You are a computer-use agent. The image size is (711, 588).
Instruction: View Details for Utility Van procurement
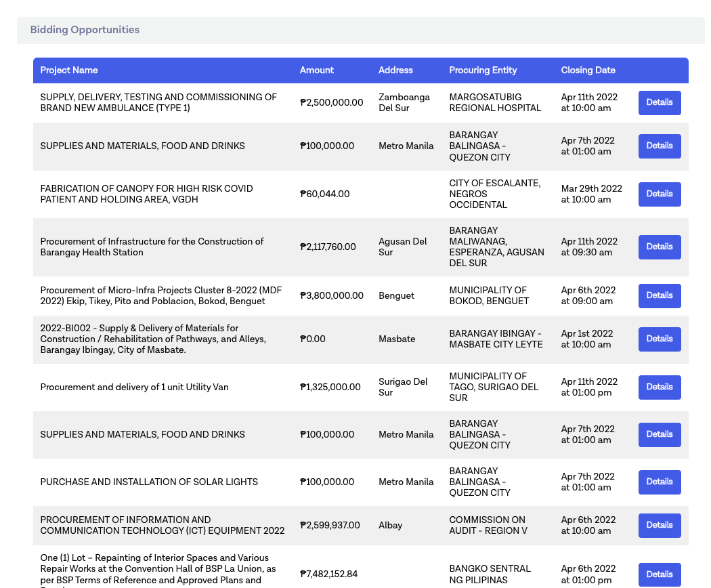(659, 387)
